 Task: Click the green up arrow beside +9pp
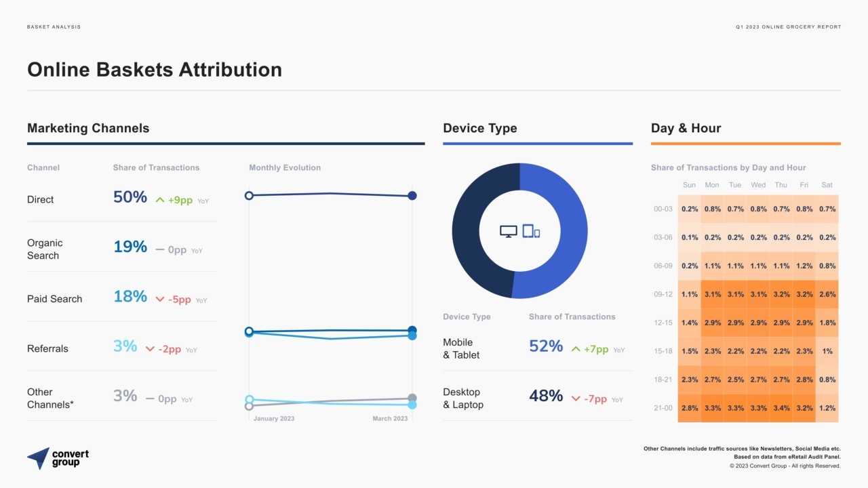(x=160, y=200)
